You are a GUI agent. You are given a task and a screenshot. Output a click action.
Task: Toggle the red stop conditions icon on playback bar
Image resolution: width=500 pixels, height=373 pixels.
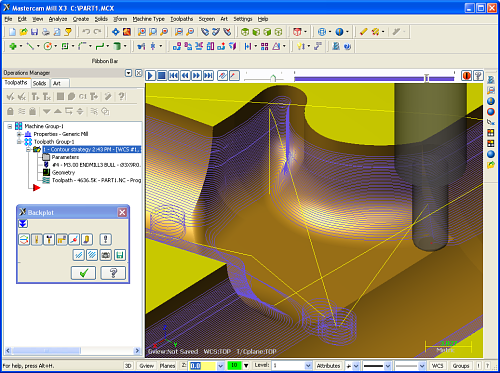[466, 76]
